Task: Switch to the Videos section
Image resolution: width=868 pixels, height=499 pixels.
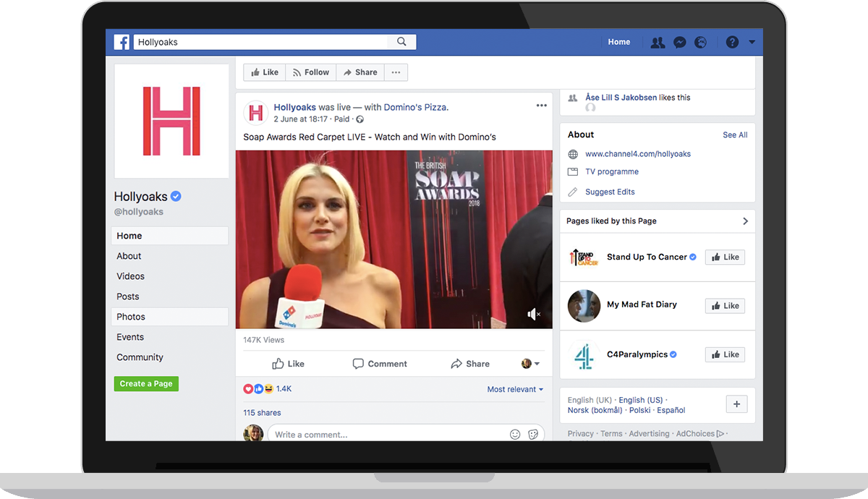Action: pos(130,276)
